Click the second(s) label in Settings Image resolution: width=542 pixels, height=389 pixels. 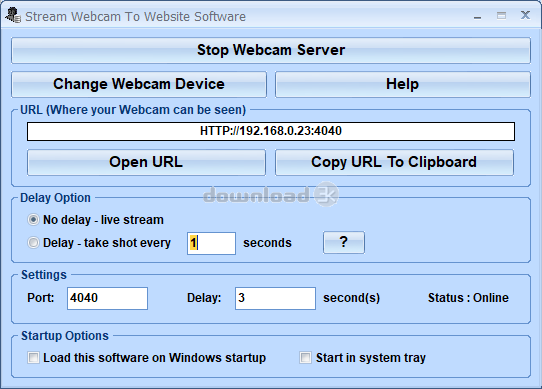(352, 298)
